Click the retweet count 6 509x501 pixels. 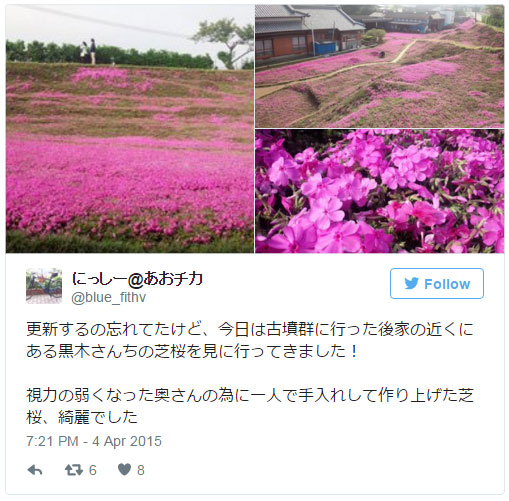pyautogui.click(x=93, y=470)
